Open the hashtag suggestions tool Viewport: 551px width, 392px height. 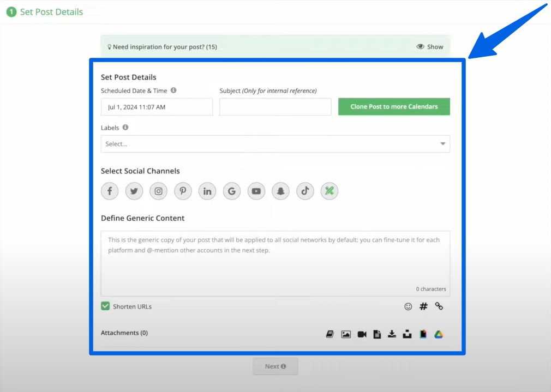pos(423,306)
